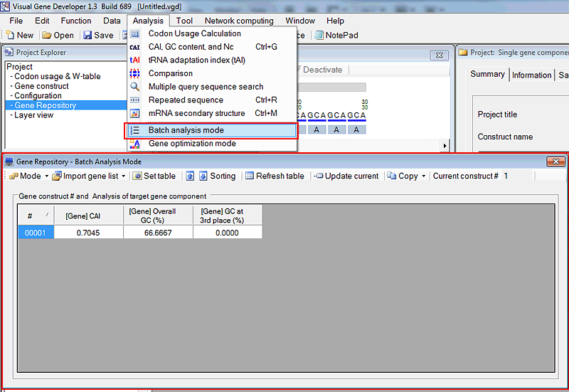Open the File menu
The image size is (569, 392).
16,21
